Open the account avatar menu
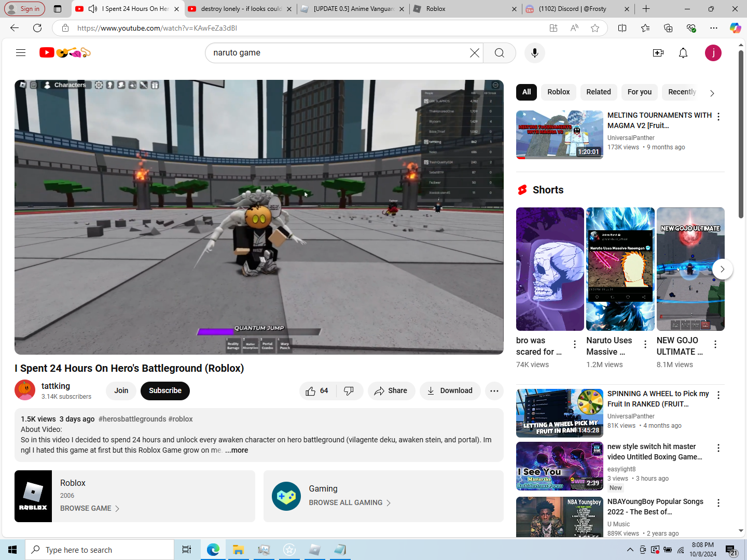The image size is (747, 560). point(713,53)
